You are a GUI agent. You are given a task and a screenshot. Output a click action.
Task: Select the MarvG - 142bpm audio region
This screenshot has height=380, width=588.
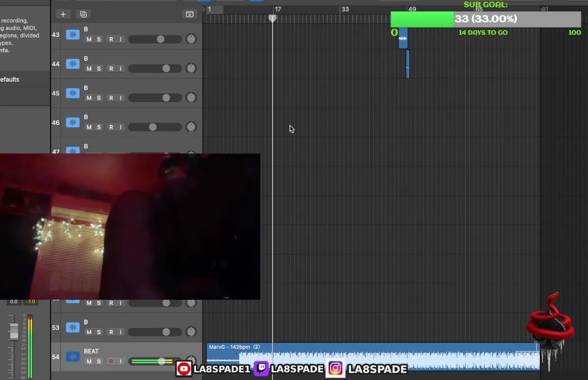point(373,356)
